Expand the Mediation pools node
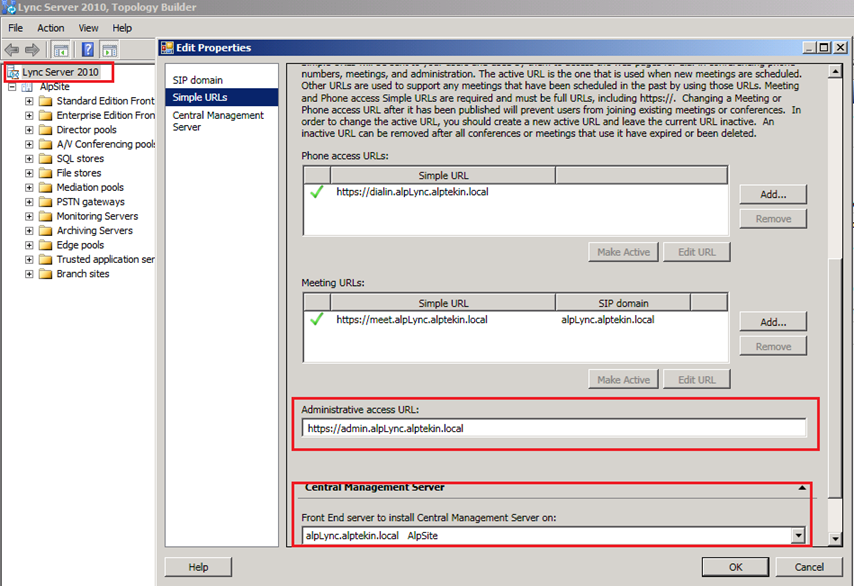854x586 pixels. pyautogui.click(x=29, y=187)
